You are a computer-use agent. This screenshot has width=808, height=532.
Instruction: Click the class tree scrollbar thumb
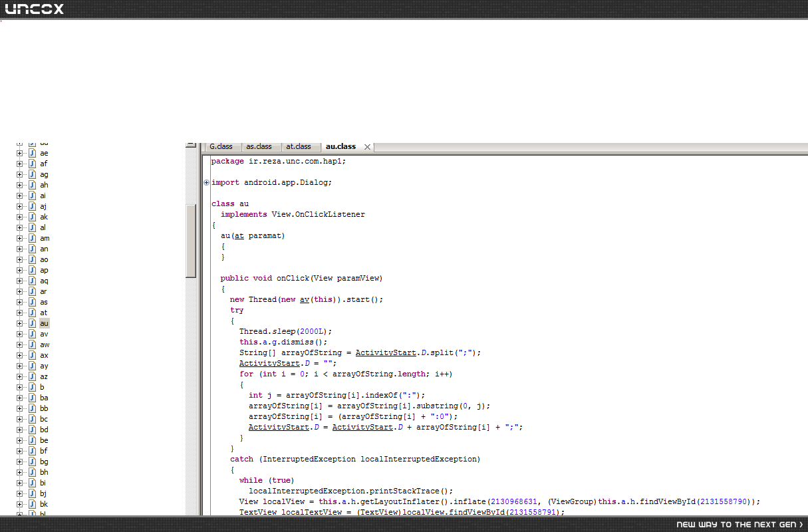(x=191, y=240)
